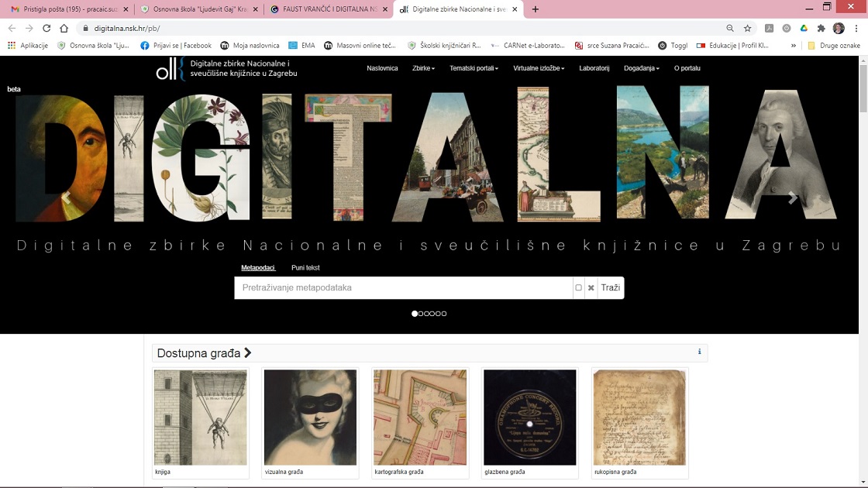Expand the Zbirke dropdown menu
The image size is (868, 488).
click(x=423, y=68)
